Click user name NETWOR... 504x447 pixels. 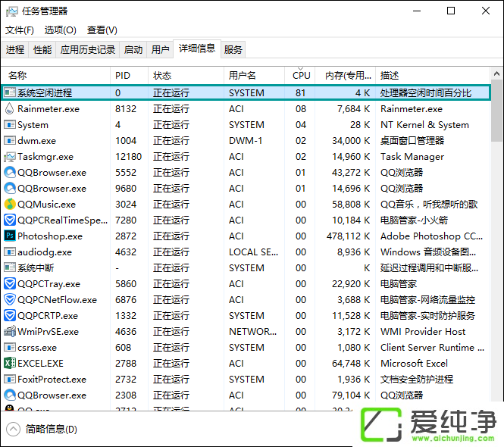click(252, 331)
